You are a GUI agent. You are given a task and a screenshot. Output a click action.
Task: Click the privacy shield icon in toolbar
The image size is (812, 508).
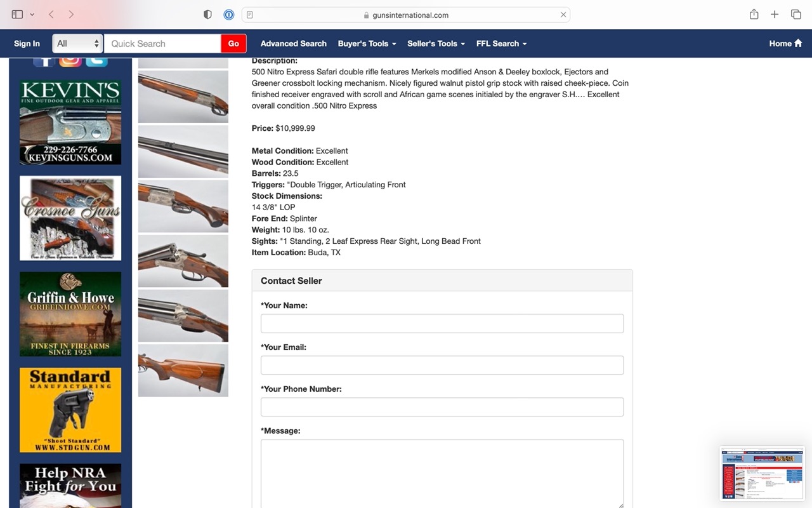coord(207,15)
